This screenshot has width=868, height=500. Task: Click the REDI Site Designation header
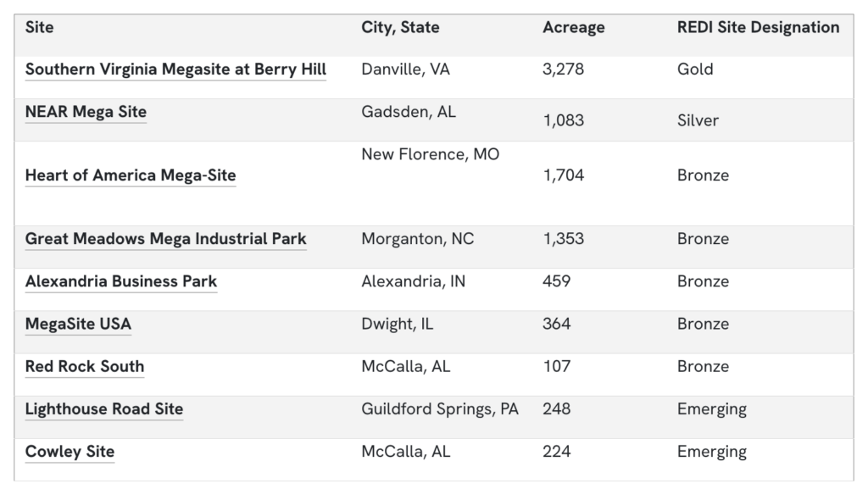[x=758, y=27]
